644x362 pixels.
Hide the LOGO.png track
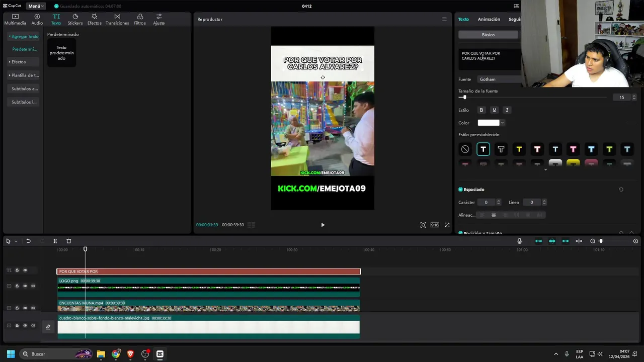(25, 286)
